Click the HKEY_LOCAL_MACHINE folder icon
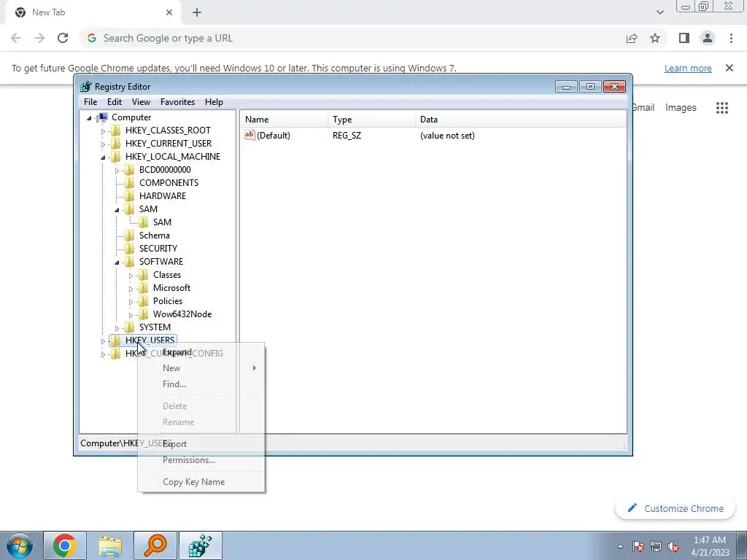Screen dimensions: 747x560 (x=116, y=157)
